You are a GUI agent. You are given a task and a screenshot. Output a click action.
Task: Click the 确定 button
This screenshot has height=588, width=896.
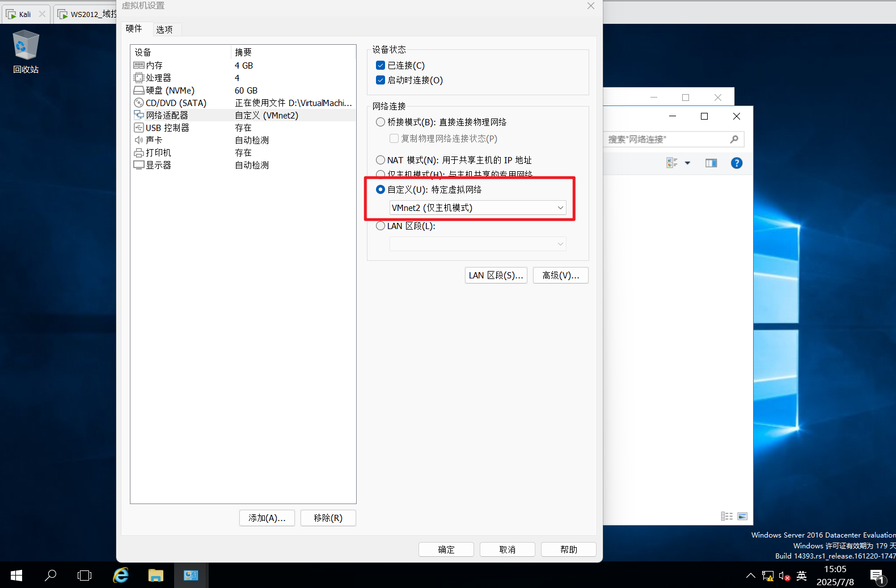pyautogui.click(x=446, y=549)
